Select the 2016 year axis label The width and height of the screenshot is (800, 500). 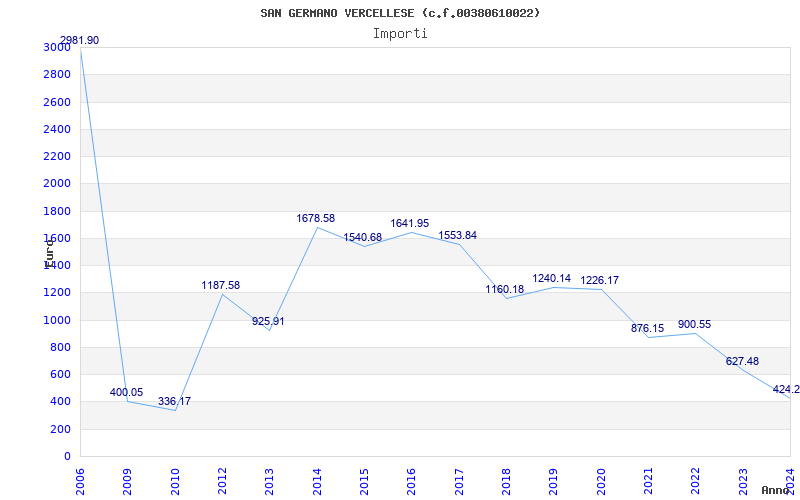pos(411,482)
